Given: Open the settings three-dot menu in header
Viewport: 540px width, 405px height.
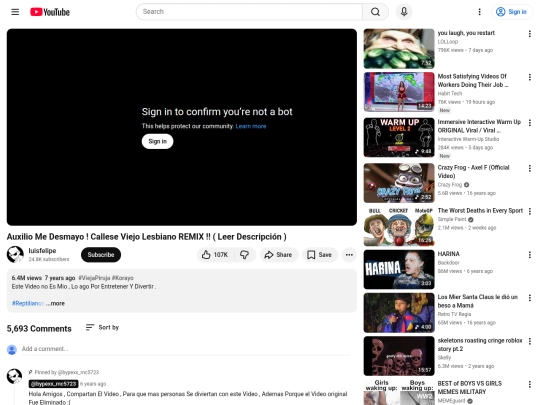Looking at the screenshot, I should pos(479,12).
